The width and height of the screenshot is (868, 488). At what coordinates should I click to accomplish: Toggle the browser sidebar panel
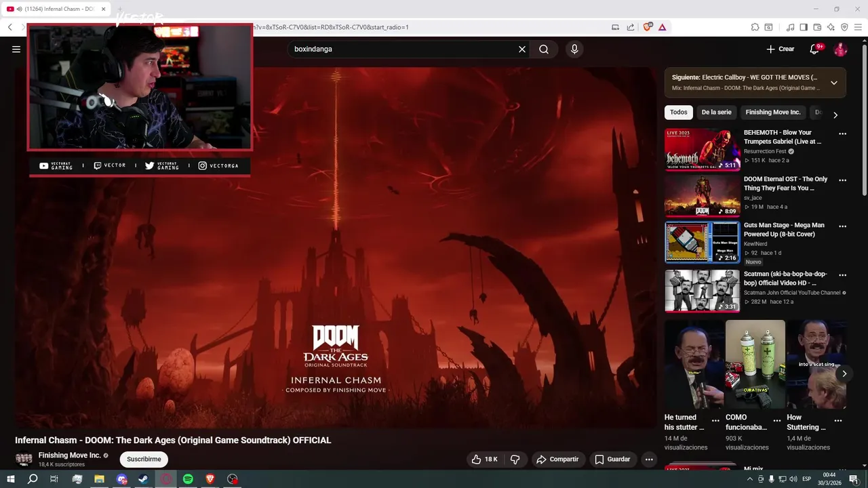(x=804, y=27)
